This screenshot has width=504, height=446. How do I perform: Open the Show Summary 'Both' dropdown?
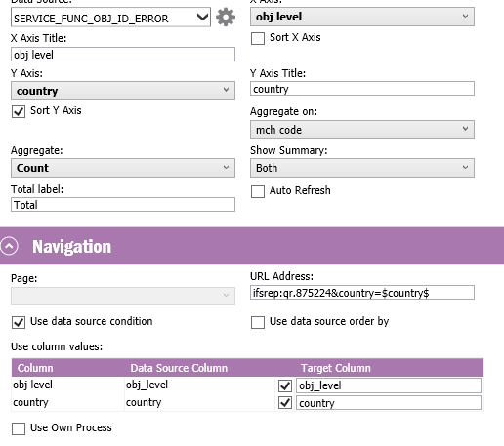pyautogui.click(x=362, y=168)
